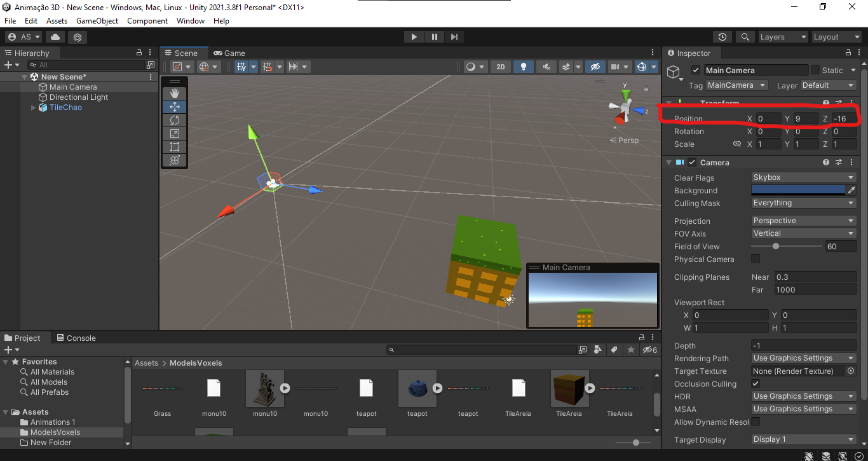The height and width of the screenshot is (461, 868).
Task: Select the Rotate tool
Action: tap(174, 120)
